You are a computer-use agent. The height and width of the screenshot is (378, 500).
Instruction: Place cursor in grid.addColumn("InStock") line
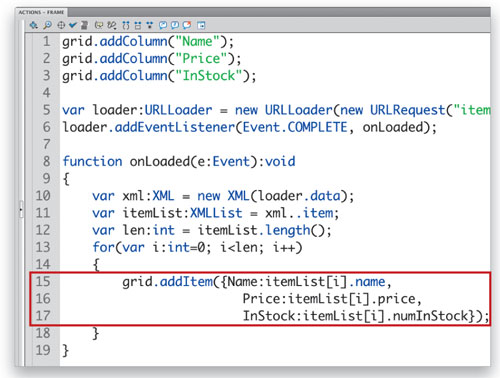159,76
